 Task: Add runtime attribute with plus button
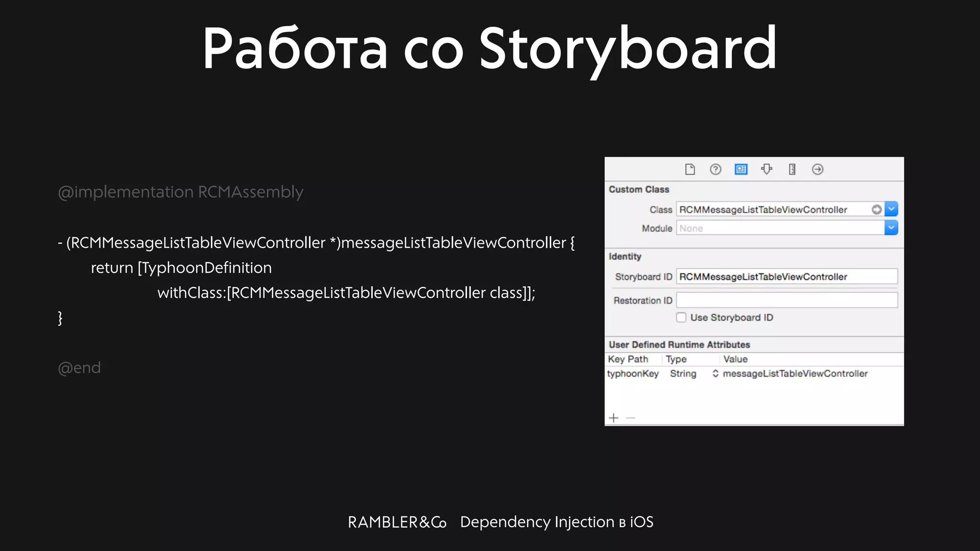[614, 418]
